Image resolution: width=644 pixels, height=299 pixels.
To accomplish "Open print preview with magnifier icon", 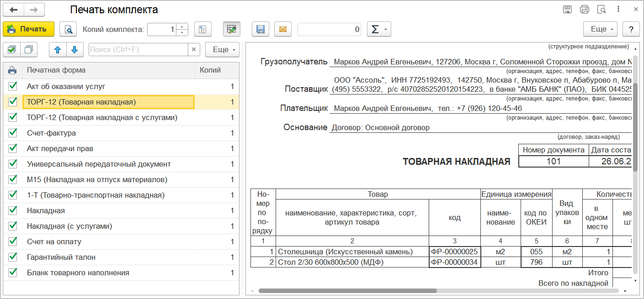I will (69, 29).
